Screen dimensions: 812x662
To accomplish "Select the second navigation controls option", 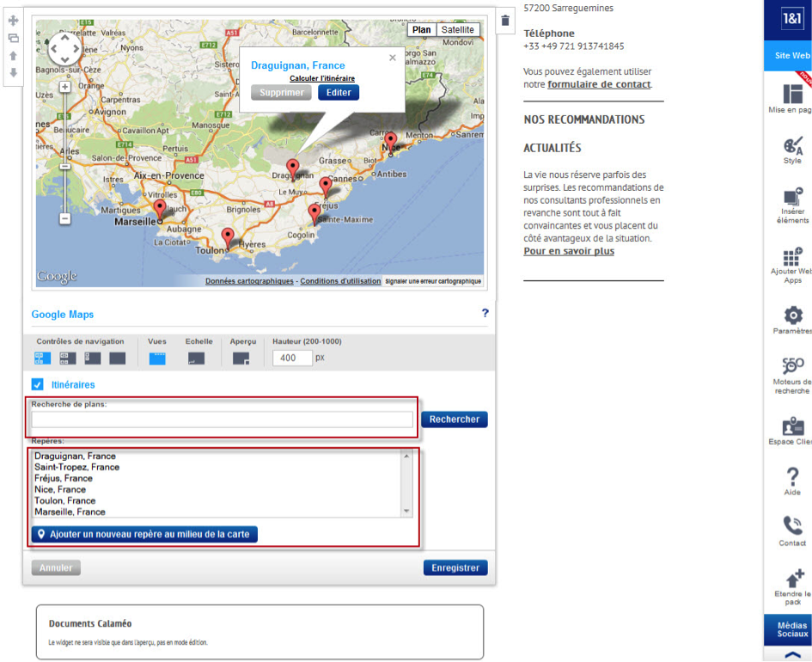I will click(68, 358).
